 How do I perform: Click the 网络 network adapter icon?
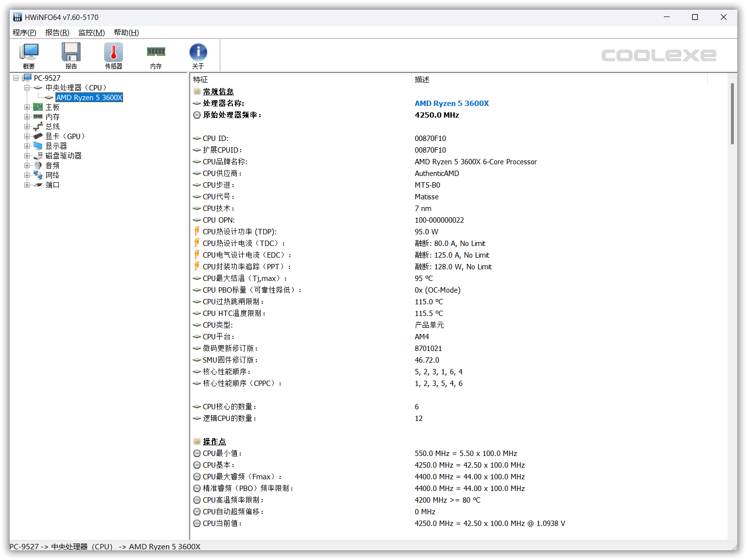tap(37, 175)
